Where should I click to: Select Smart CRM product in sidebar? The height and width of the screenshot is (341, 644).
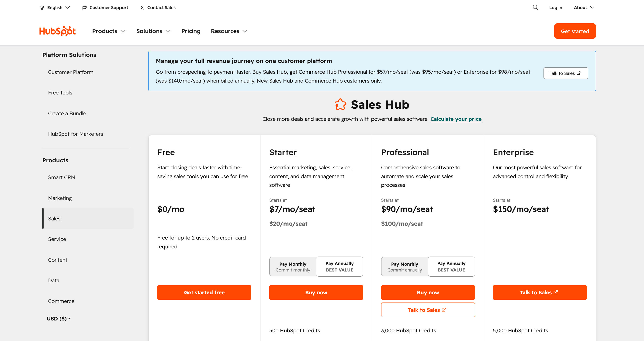[x=62, y=177]
